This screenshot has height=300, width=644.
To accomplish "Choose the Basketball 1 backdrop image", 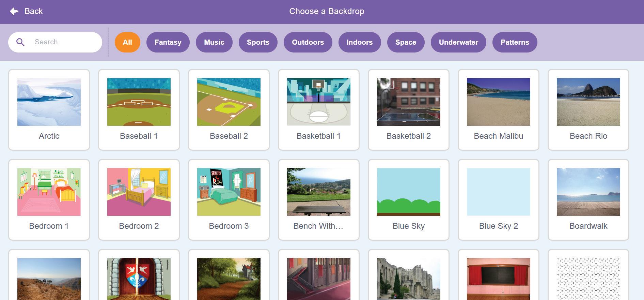I will click(x=319, y=102).
